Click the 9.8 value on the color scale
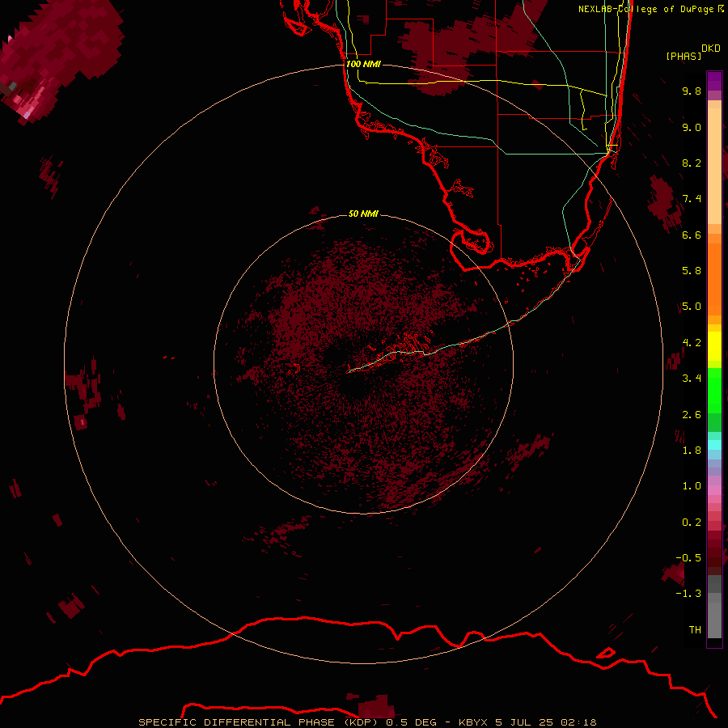The width and height of the screenshot is (728, 728). (692, 91)
